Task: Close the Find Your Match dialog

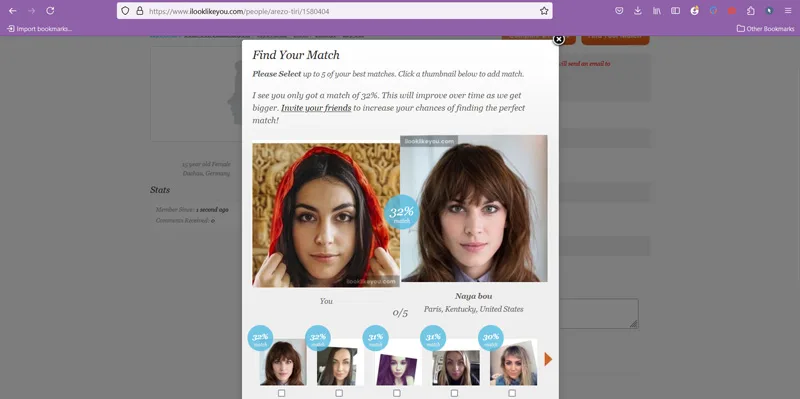Action: coord(559,39)
